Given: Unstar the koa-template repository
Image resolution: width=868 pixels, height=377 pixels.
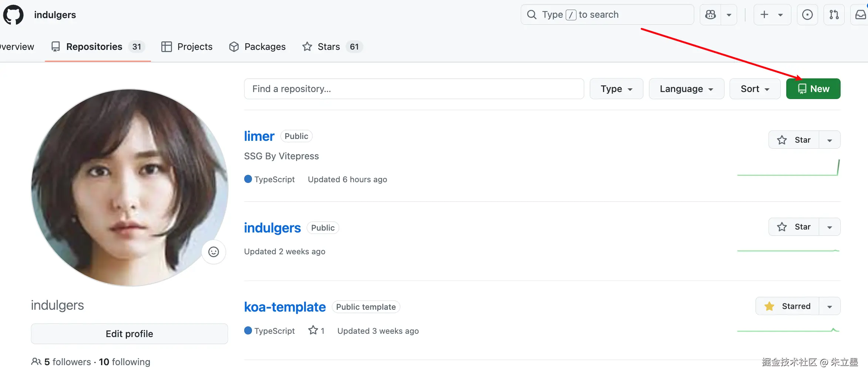Looking at the screenshot, I should pyautogui.click(x=787, y=306).
